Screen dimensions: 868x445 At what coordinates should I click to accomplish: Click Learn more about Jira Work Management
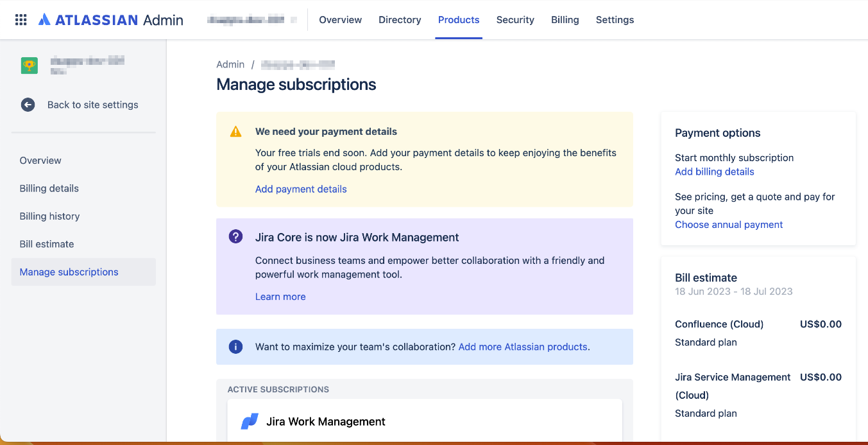pos(280,297)
